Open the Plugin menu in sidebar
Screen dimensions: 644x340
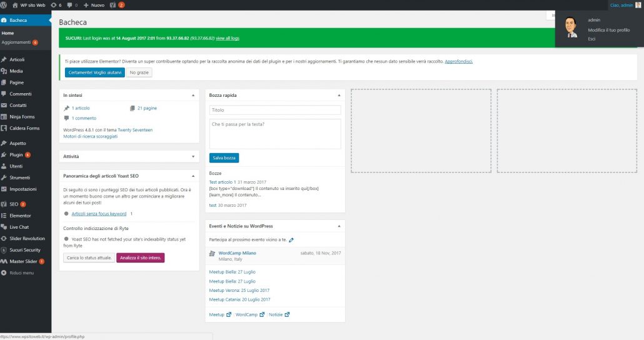(x=16, y=154)
